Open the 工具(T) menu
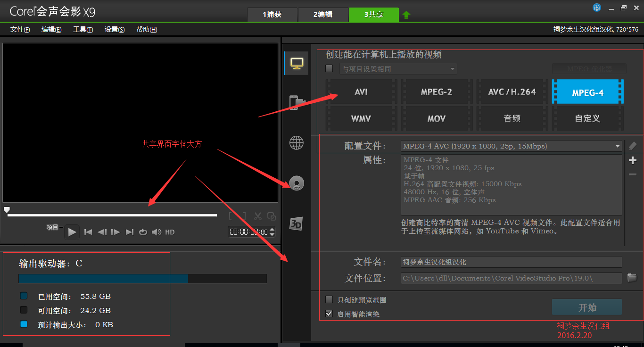 point(83,29)
